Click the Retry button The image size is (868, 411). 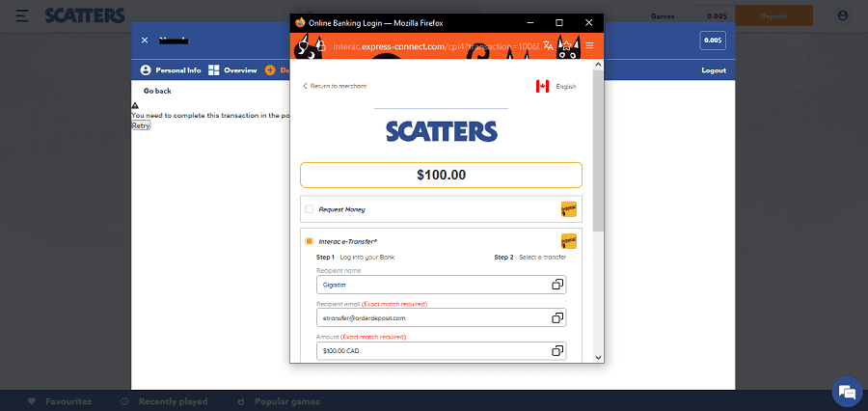coord(141,125)
